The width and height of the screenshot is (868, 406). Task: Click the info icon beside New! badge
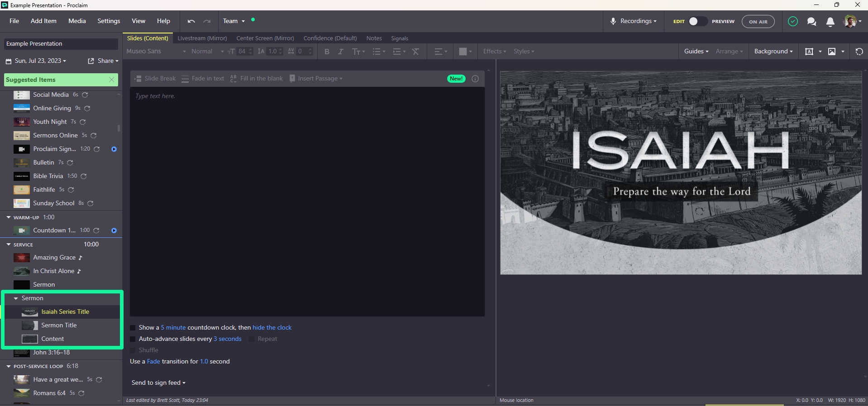(x=475, y=79)
